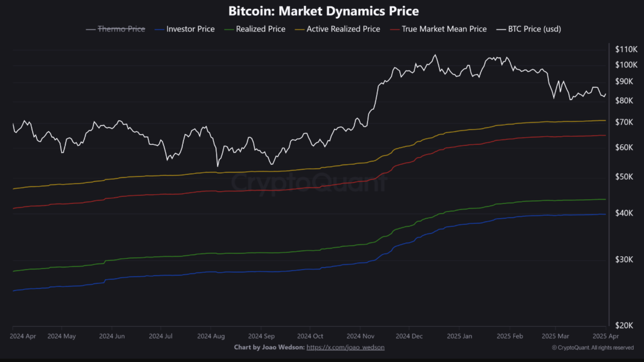Click the $20K y-axis label
644x362 pixels.
tap(624, 325)
